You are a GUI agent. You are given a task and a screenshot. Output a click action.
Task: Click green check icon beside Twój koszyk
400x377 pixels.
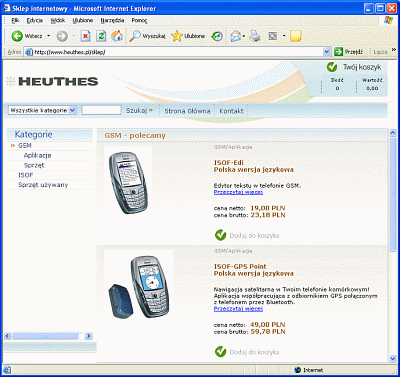pyautogui.click(x=332, y=67)
